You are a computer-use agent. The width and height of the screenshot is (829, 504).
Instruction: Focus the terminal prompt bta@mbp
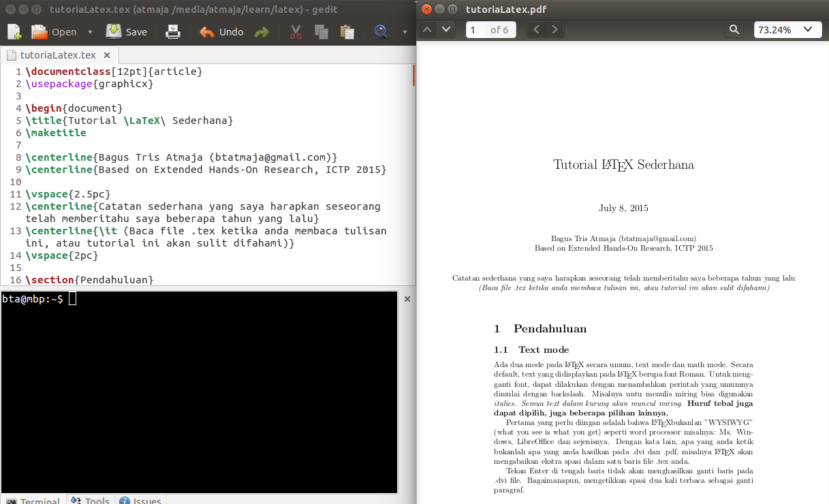click(32, 299)
